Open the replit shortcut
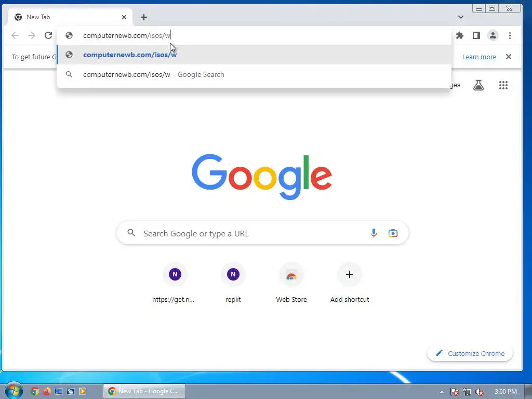 click(233, 283)
